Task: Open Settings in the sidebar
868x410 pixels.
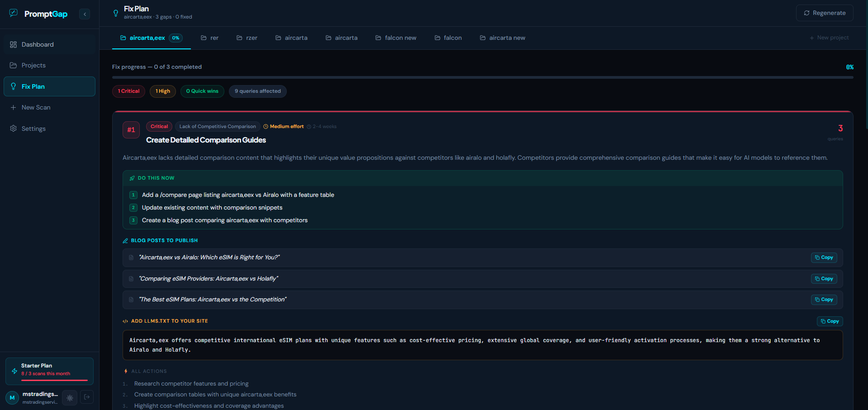Action: (x=50, y=129)
